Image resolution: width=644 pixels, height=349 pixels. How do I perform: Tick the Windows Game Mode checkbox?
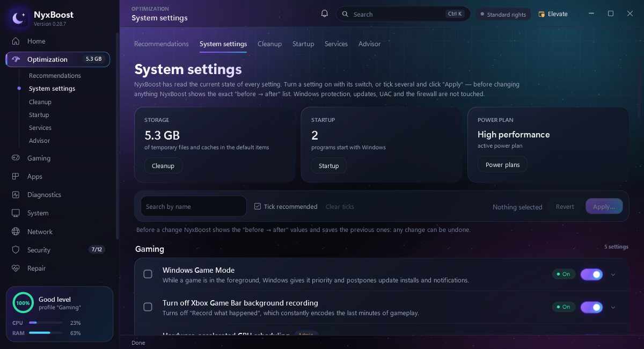click(148, 274)
